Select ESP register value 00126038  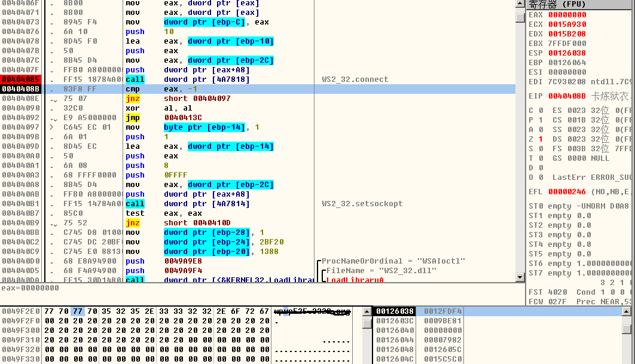pyautogui.click(x=567, y=53)
